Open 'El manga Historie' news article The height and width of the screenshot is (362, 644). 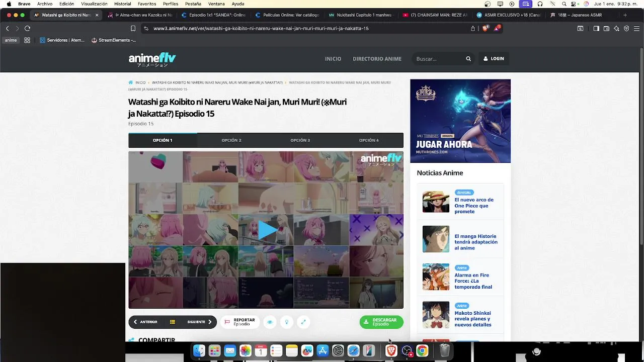476,242
